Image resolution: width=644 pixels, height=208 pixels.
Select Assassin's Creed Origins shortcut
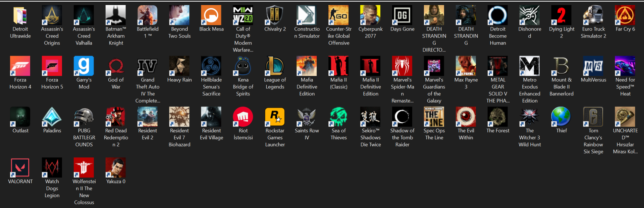pyautogui.click(x=52, y=15)
